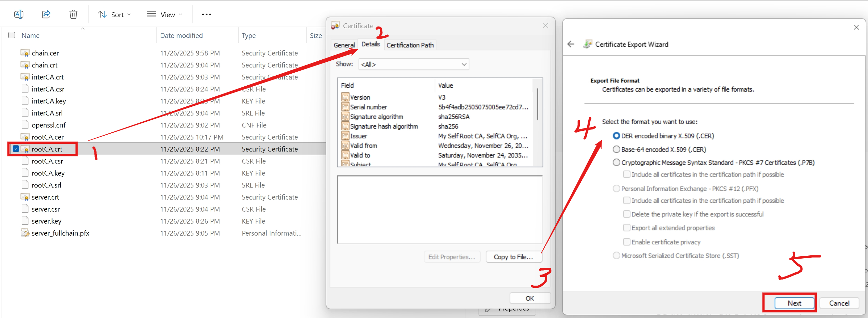Open the Certification Path tab
868x318 pixels.
(410, 45)
